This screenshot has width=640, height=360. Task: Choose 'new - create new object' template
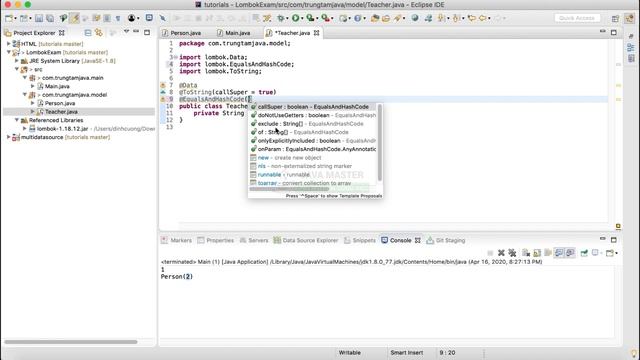[313, 158]
